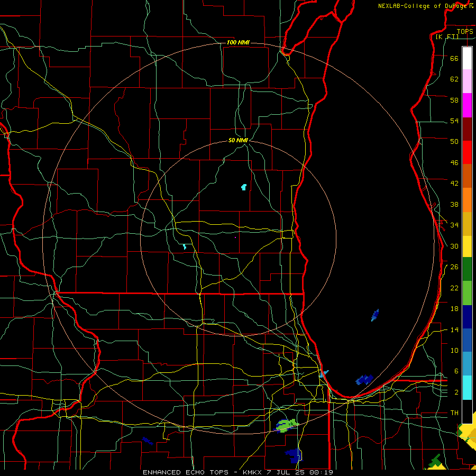This screenshot has width=476, height=476.
Task: Click the TOPS legend title
Action: tap(465, 31)
